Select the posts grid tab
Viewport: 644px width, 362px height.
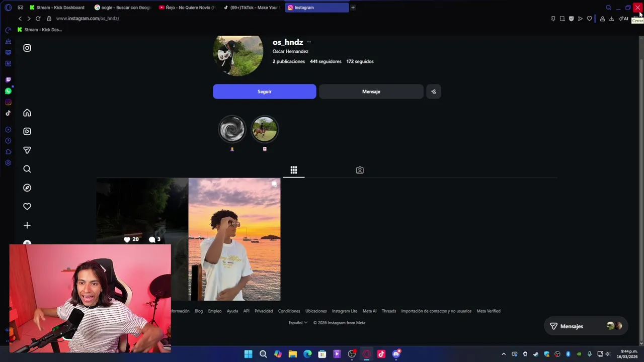(x=294, y=170)
